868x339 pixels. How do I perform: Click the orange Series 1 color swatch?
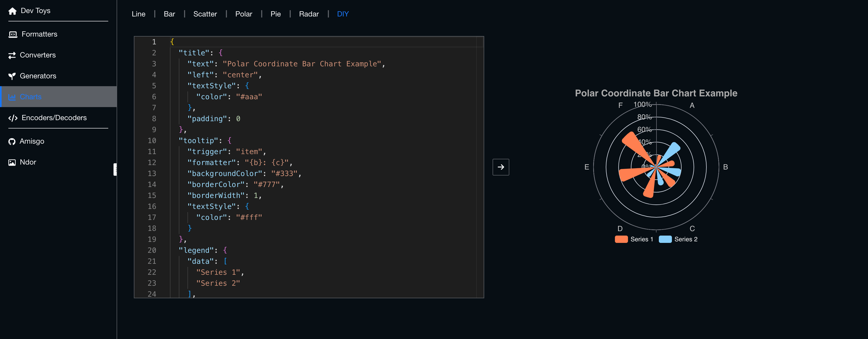pos(621,239)
